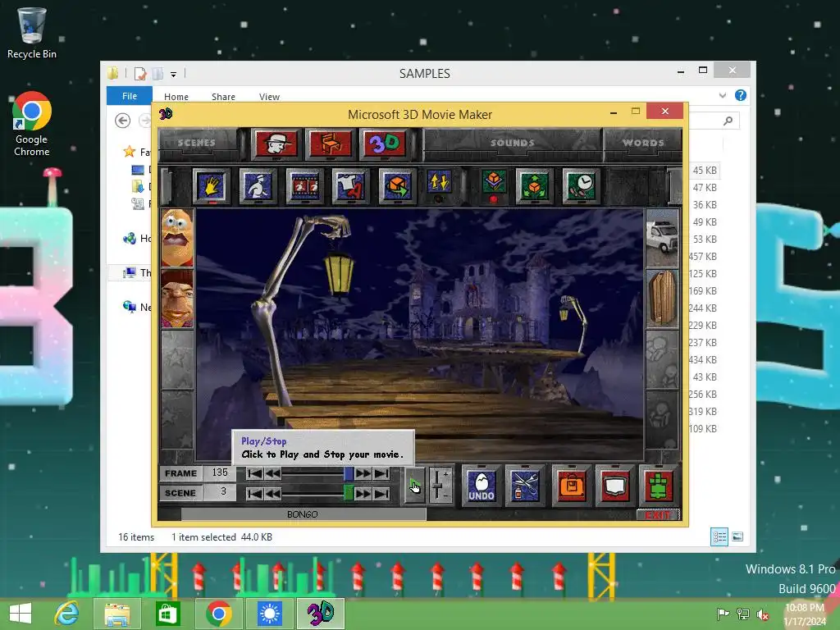Click the EXIT button
Screen dimensions: 840x630
(x=658, y=515)
